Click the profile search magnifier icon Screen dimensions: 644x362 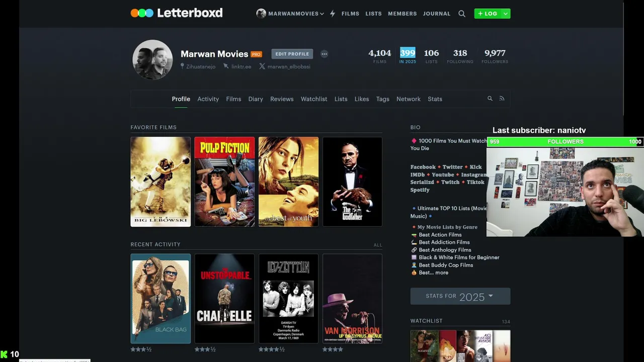coord(490,99)
